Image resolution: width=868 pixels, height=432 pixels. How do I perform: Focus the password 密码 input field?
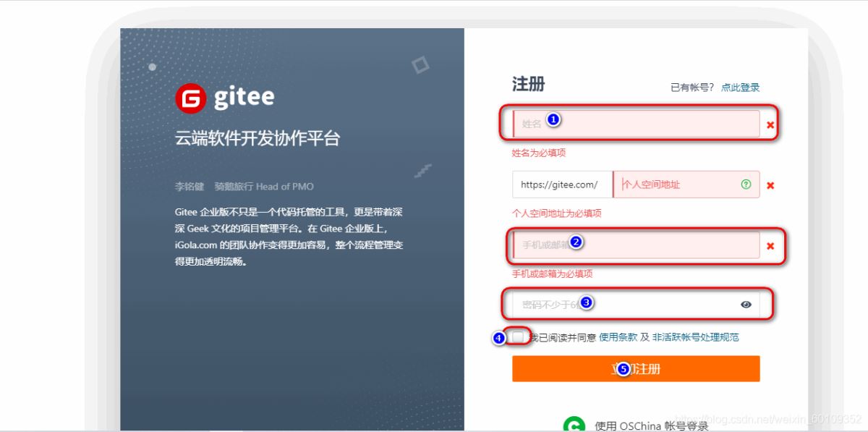(636, 305)
